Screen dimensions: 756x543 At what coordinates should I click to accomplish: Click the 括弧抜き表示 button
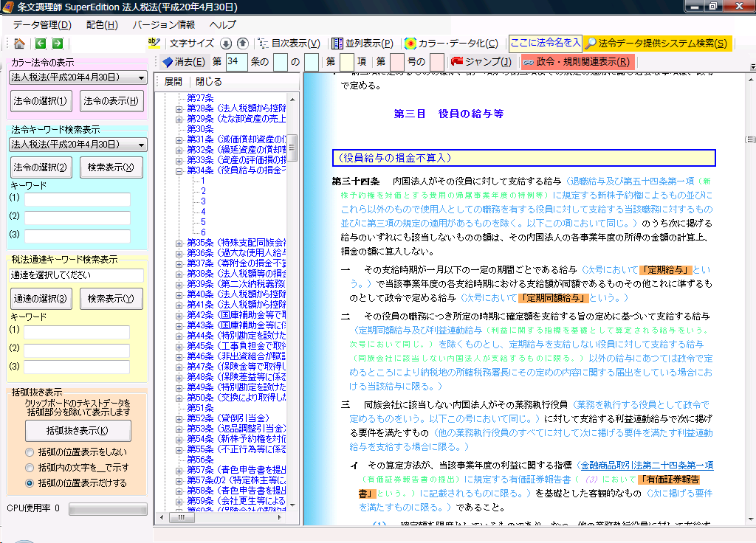78,431
